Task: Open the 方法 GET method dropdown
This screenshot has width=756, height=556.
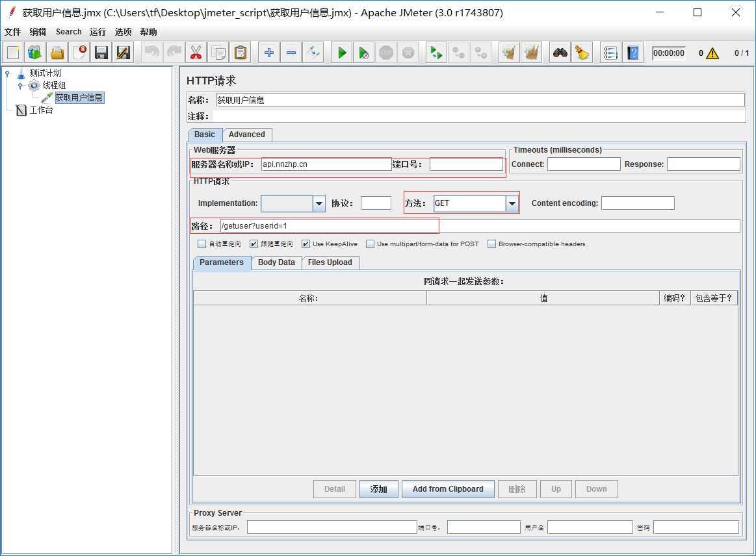Action: tap(512, 203)
